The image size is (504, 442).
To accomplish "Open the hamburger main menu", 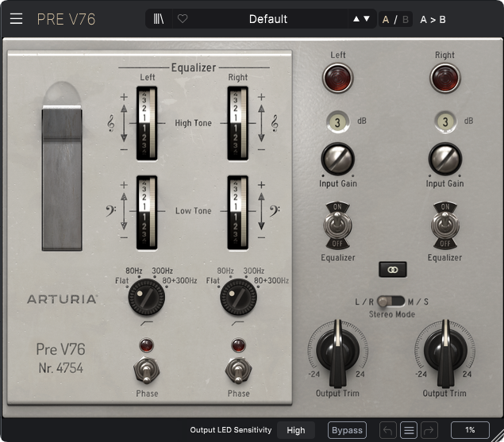I will (x=16, y=19).
